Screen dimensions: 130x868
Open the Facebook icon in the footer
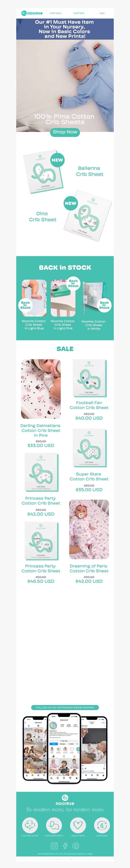65,846
